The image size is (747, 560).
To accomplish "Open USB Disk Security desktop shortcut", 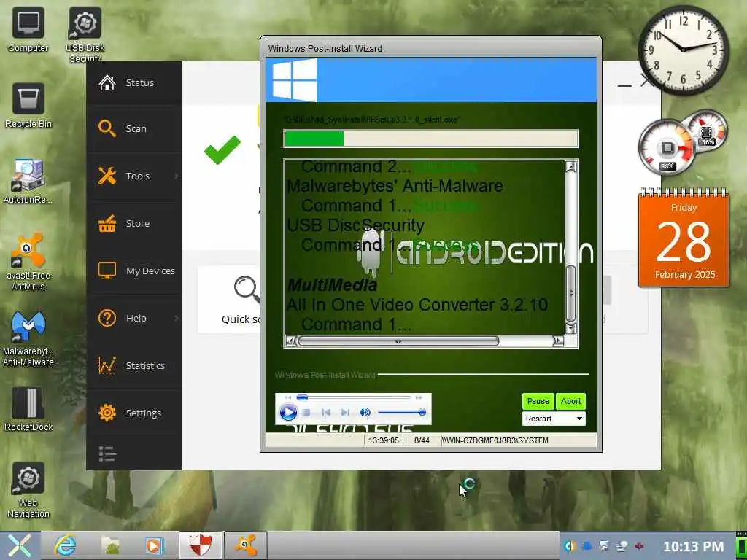I will [85, 34].
